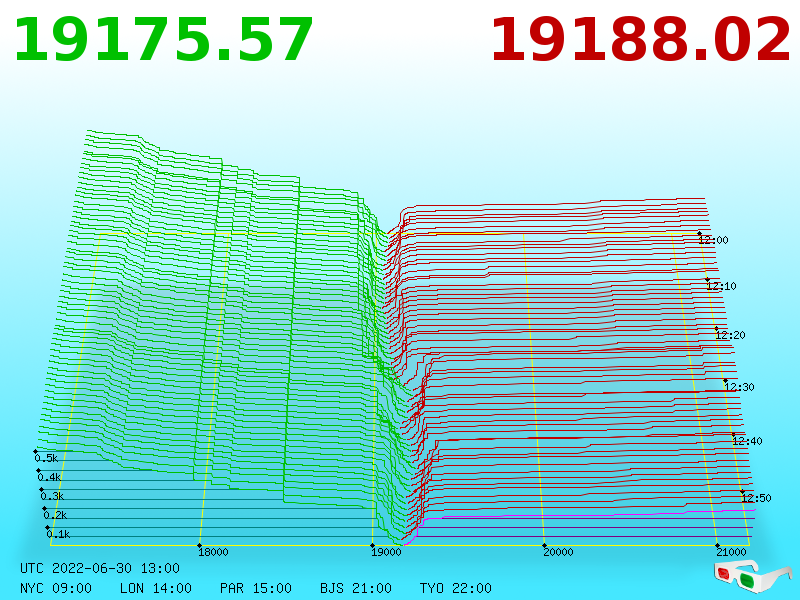Click the PAR 15:00 time label

tap(256, 588)
